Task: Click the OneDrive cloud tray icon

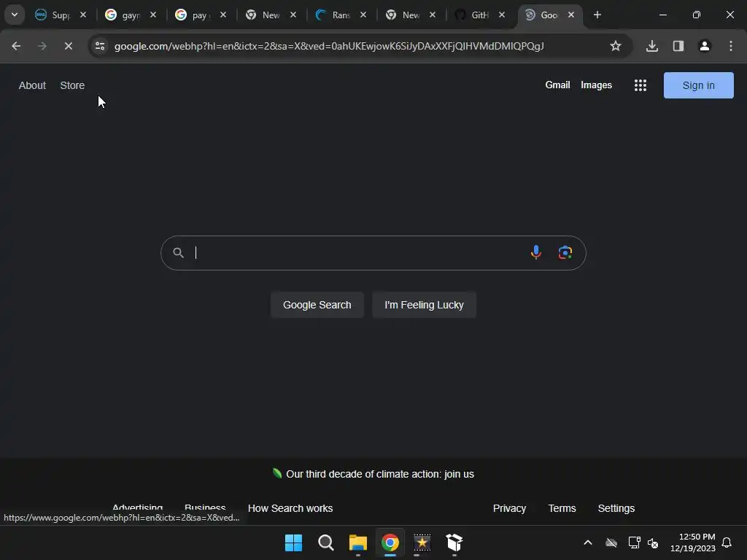Action: [x=611, y=542]
